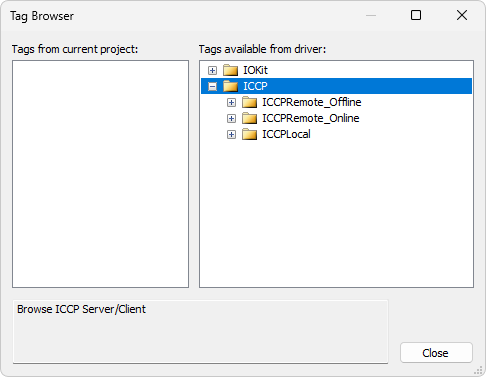This screenshot has width=486, height=377.
Task: Select the ICCP tree label
Action: click(255, 86)
